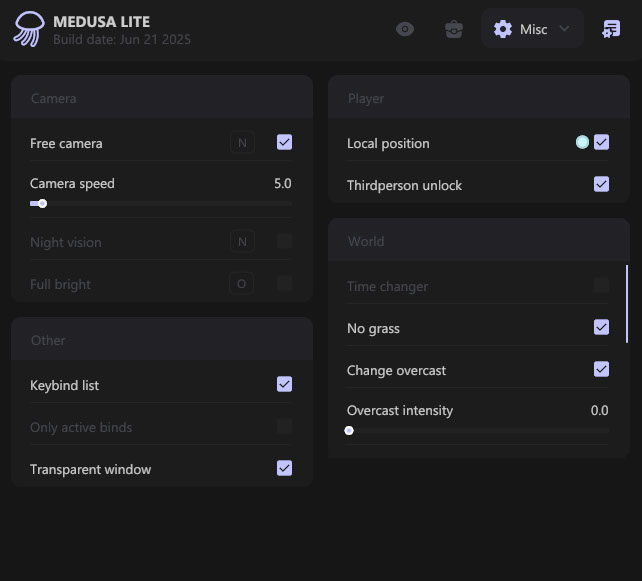Disable Transparent window

[285, 468]
